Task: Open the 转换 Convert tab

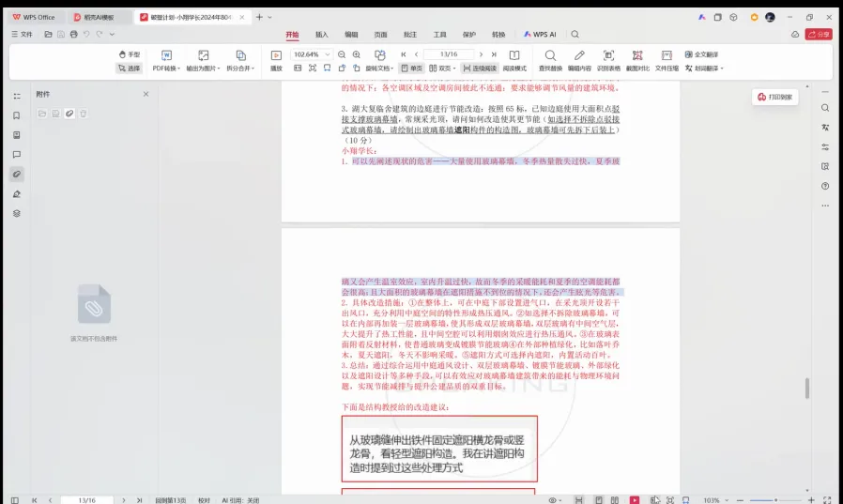Action: point(498,35)
